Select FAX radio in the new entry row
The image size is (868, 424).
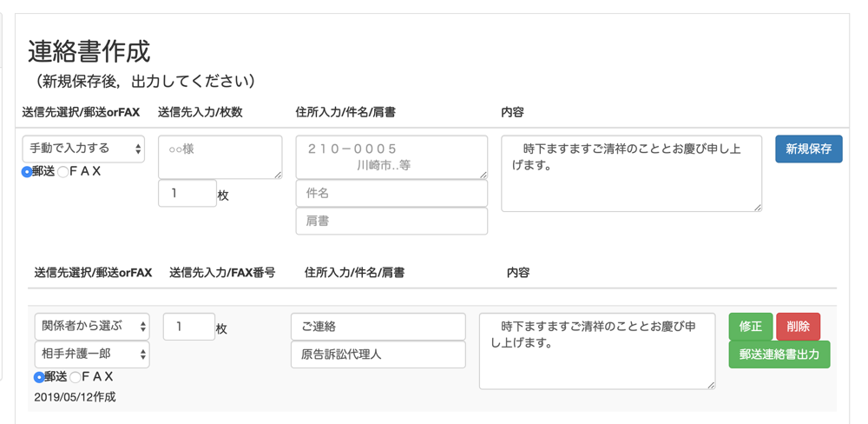click(x=63, y=172)
